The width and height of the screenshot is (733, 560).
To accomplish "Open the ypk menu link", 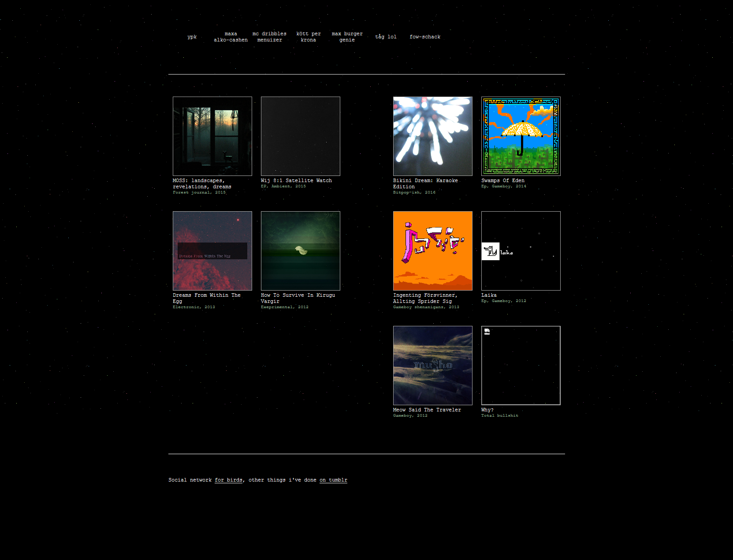I will click(192, 37).
